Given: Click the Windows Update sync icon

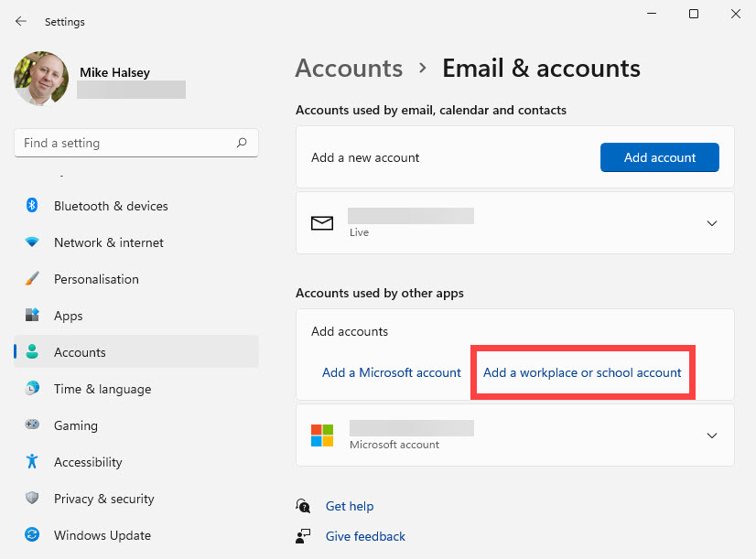Looking at the screenshot, I should tap(32, 534).
